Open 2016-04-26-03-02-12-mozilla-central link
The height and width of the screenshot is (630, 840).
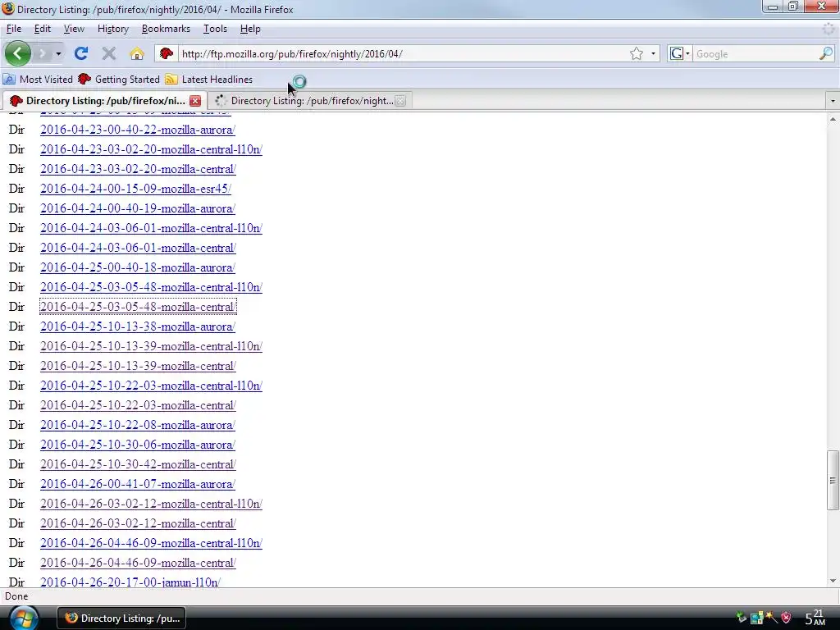coord(138,523)
